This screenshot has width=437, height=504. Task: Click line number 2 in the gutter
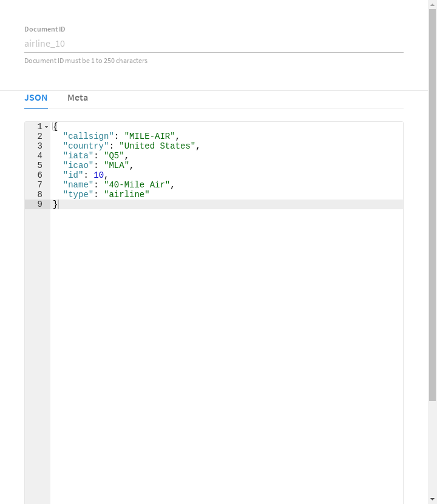pyautogui.click(x=39, y=136)
